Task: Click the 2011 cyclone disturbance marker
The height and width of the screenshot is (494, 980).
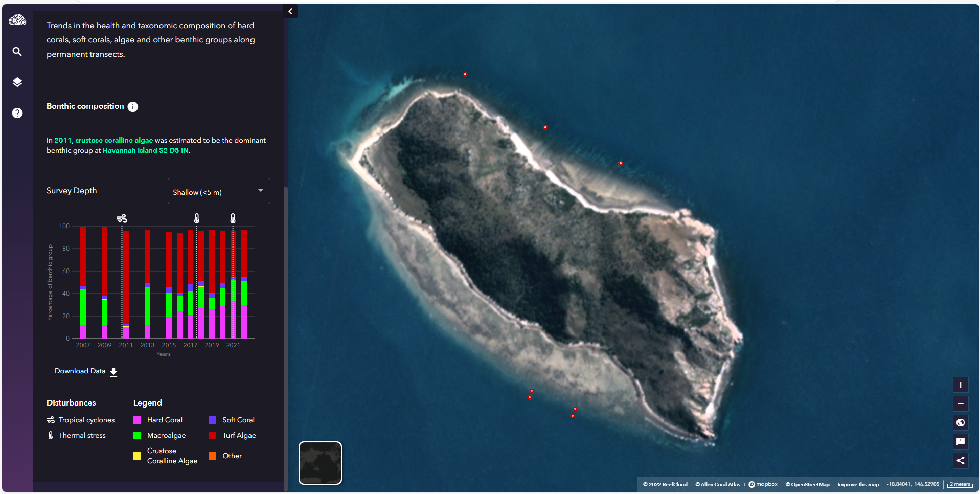Action: tap(122, 219)
